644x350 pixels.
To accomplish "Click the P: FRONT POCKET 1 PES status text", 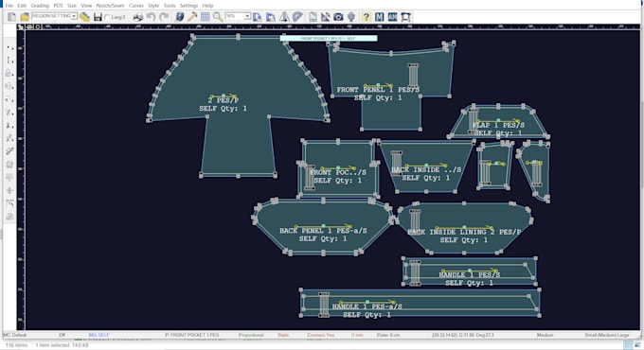I will click(x=192, y=335).
